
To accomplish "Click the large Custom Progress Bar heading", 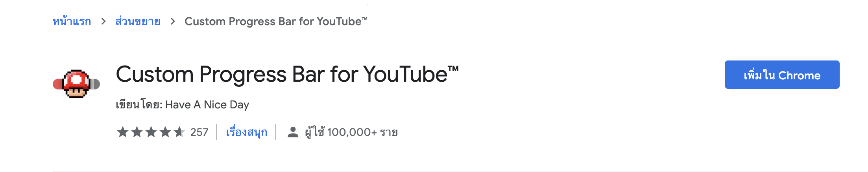I will [287, 75].
